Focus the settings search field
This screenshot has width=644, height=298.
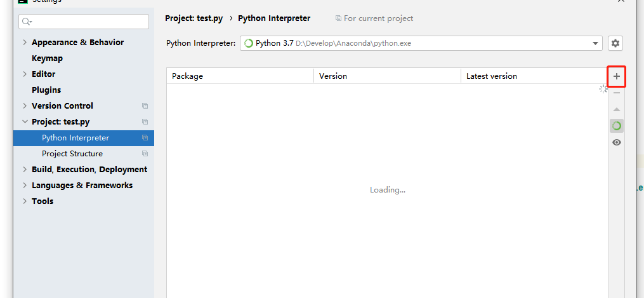84,22
